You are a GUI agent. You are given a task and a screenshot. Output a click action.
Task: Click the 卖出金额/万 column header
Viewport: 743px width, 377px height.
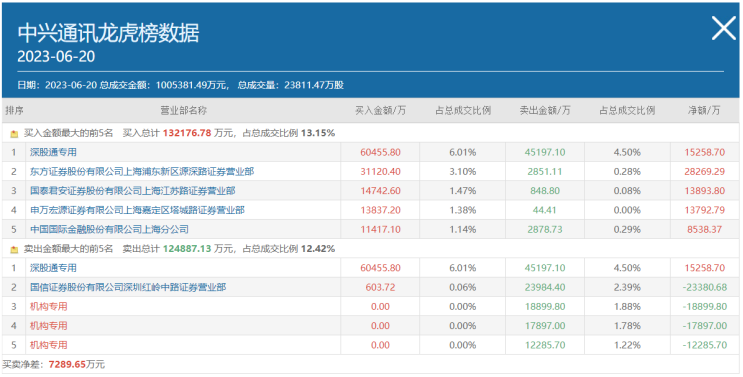click(545, 111)
